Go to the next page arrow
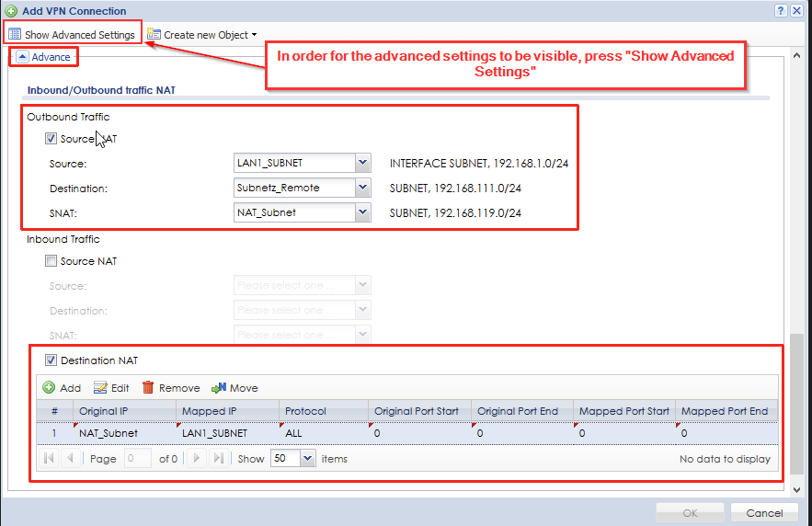812x526 pixels. pos(196,458)
